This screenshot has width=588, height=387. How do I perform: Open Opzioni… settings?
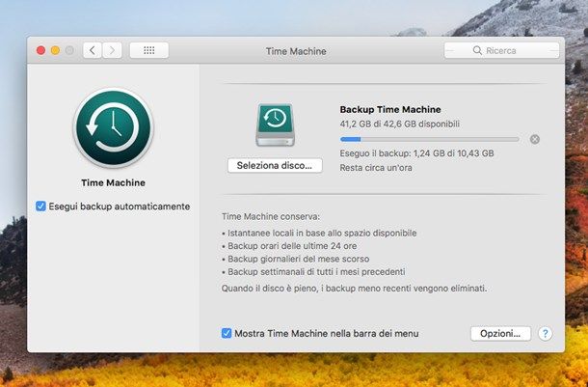pyautogui.click(x=500, y=333)
